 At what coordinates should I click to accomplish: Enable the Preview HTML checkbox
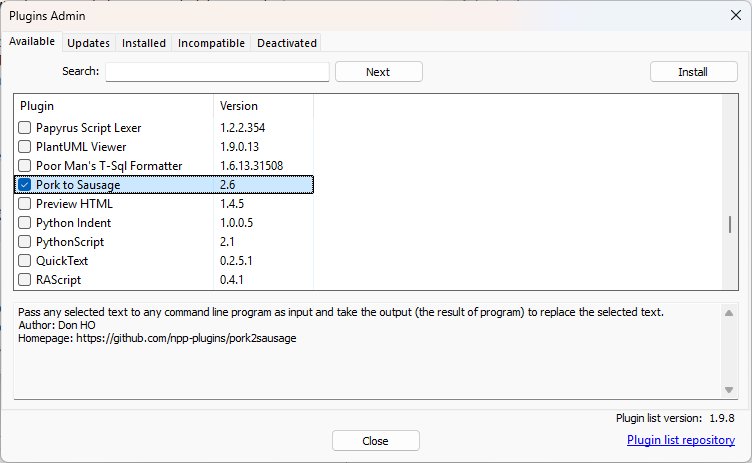pyautogui.click(x=24, y=204)
